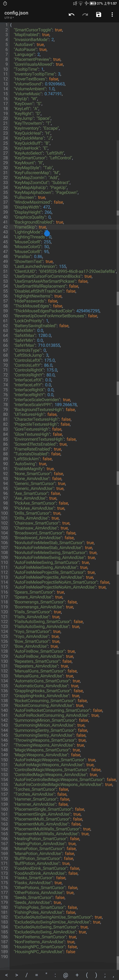Tap line number 100 in the gutter
This screenshot has width=119, height=980.
(x=5, y=513)
